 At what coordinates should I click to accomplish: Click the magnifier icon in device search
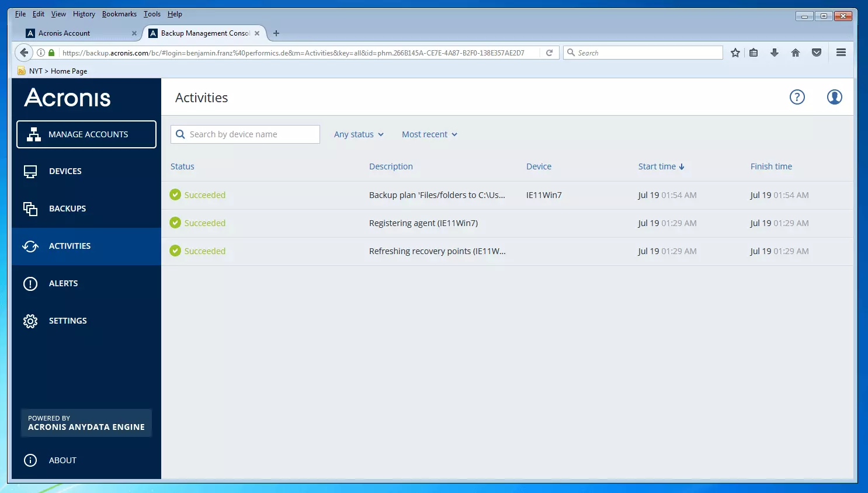[x=180, y=134]
